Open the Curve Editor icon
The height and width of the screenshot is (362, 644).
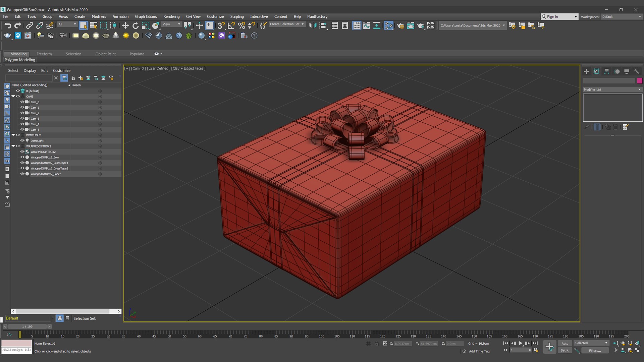click(367, 25)
